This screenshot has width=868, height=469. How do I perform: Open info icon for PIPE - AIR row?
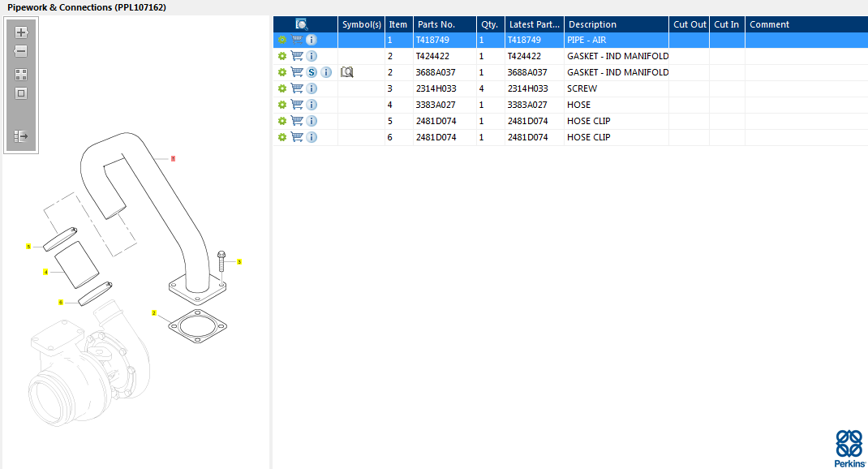tap(312, 40)
